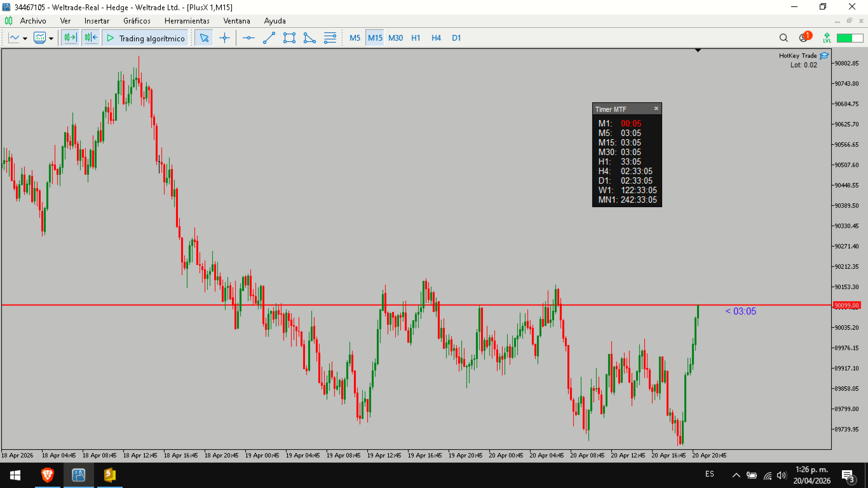Open the Gráficos menu
868x488 pixels.
click(137, 21)
